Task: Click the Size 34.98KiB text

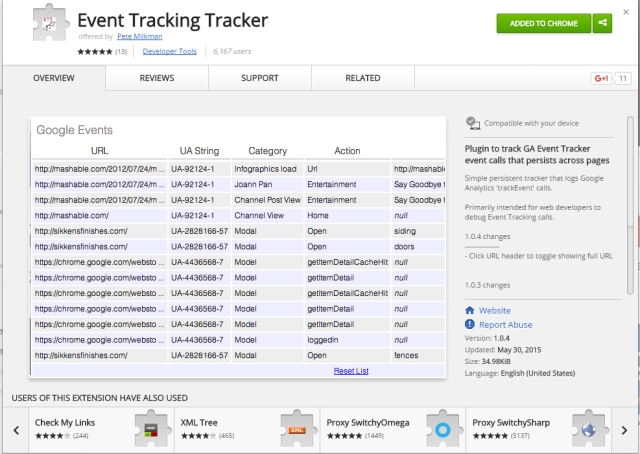Action: [487, 361]
